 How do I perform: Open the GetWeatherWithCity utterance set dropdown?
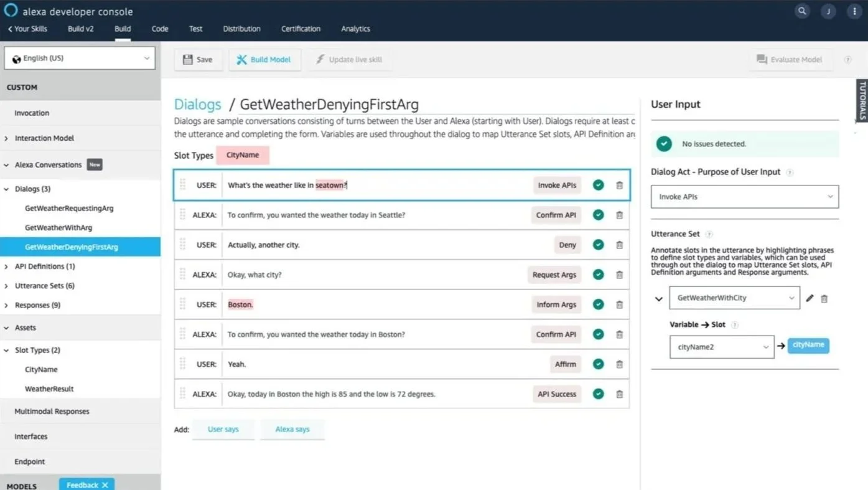tap(735, 298)
